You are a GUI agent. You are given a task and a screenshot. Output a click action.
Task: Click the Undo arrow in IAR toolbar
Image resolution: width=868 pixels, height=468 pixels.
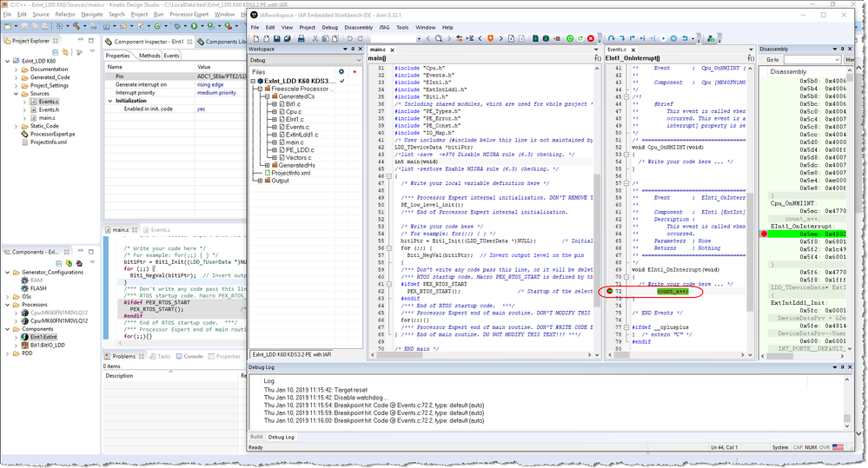(x=350, y=39)
